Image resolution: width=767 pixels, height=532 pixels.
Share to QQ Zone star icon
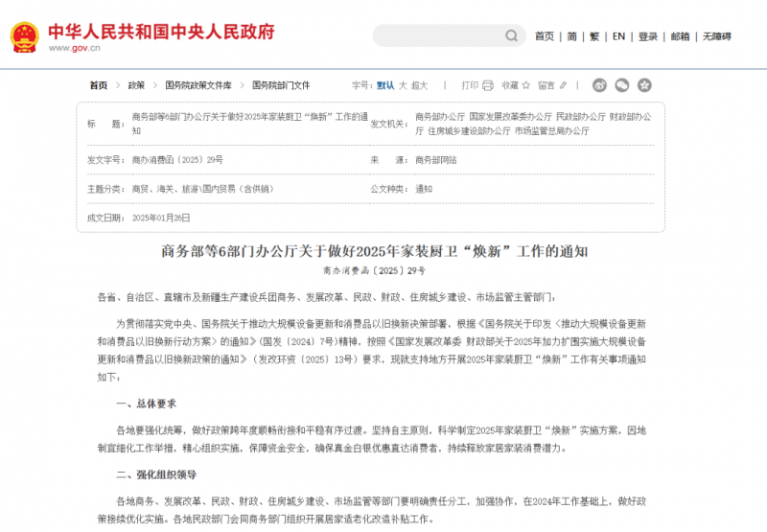(644, 85)
